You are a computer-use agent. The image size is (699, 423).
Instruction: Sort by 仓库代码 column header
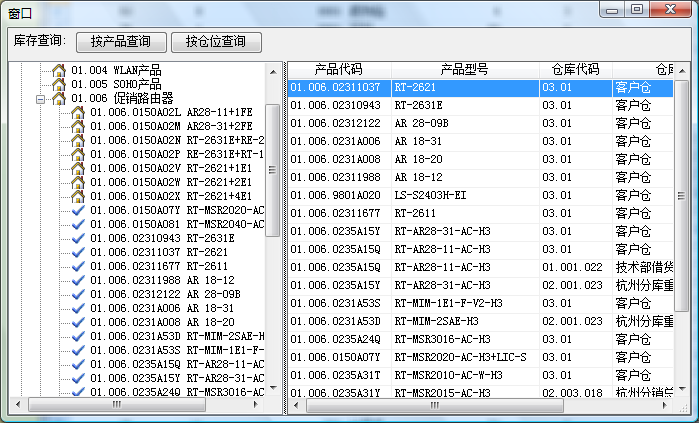click(x=576, y=70)
